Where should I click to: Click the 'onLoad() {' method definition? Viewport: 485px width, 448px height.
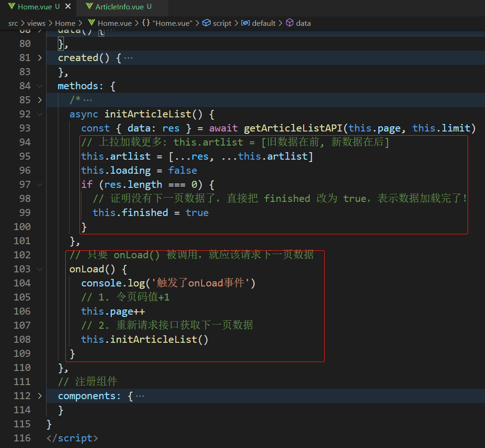98,269
